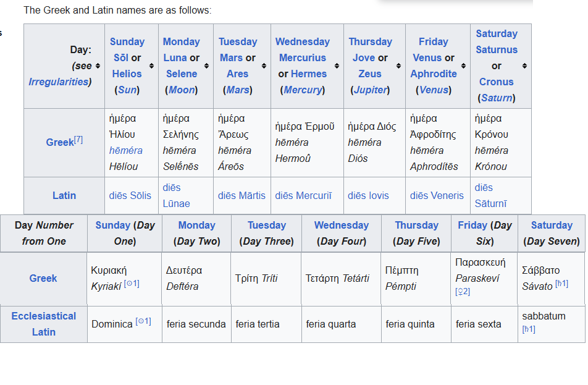Click the italic Moon link
Viewport: 588px width, 385px height.
click(x=182, y=90)
